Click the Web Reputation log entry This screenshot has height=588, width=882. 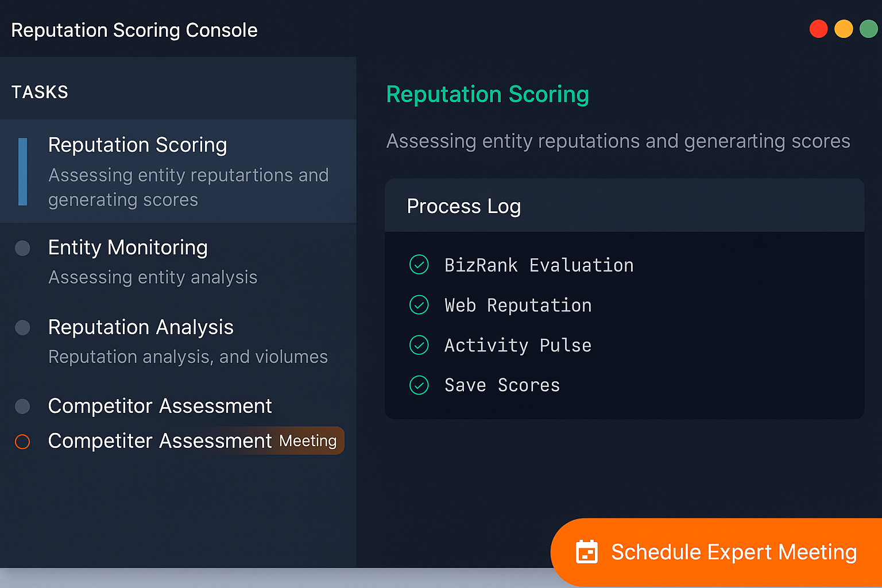(x=517, y=305)
